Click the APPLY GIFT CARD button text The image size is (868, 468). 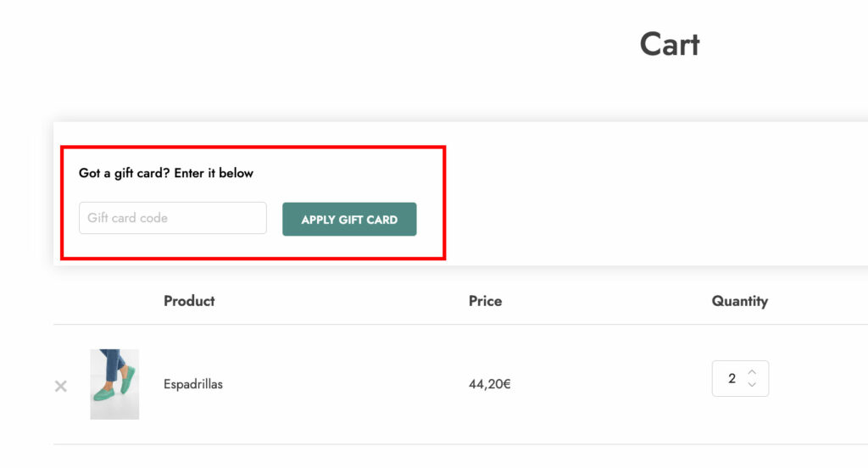click(x=349, y=220)
